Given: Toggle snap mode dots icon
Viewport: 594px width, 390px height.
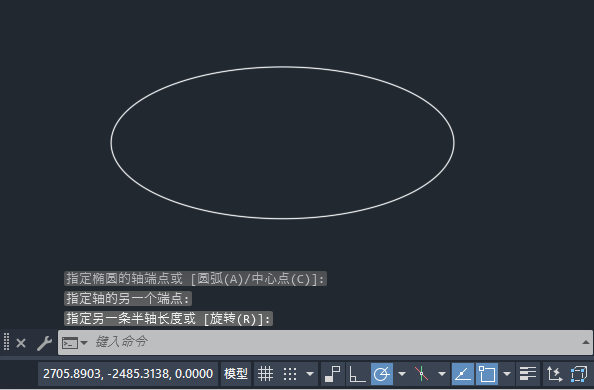Looking at the screenshot, I should [x=290, y=374].
